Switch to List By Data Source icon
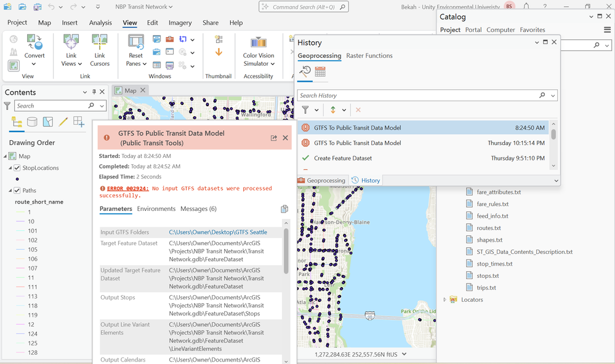Image resolution: width=615 pixels, height=364 pixels. pyautogui.click(x=32, y=122)
